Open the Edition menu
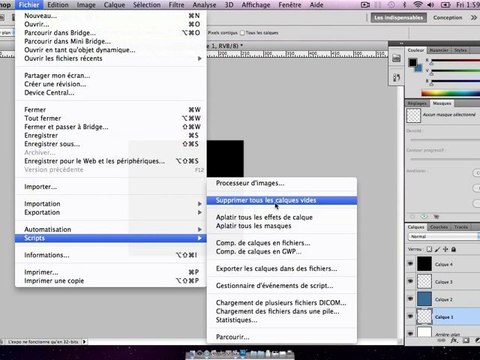Viewport: 480px width, 360px height. pyautogui.click(x=58, y=5)
